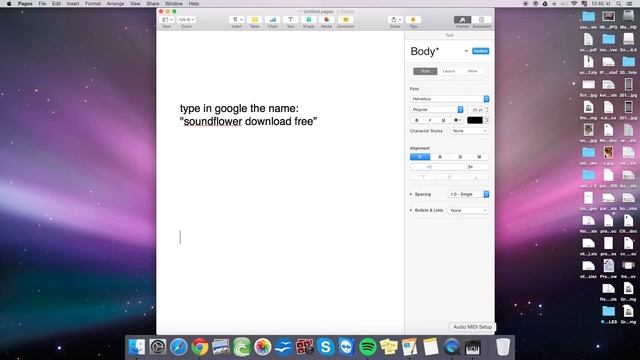Open QuickTime Player from the dock
The height and width of the screenshot is (360, 640).
click(x=451, y=347)
